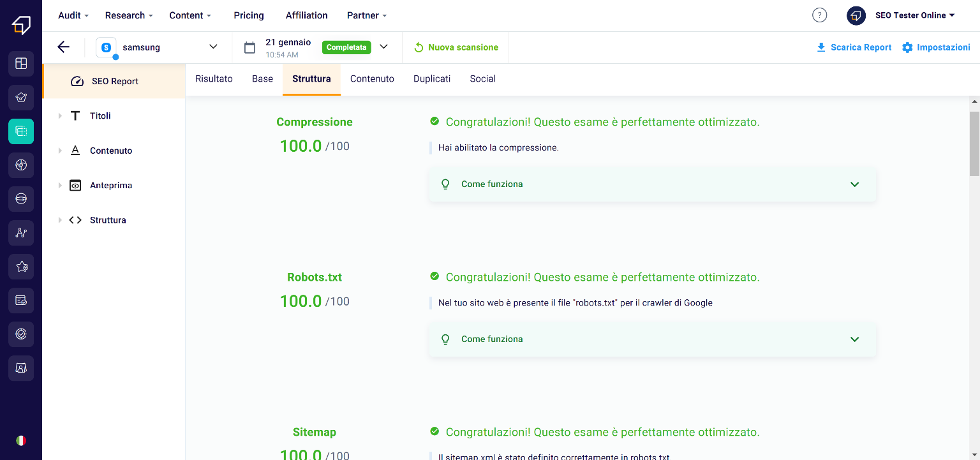Open the SEO Tester Online account menu

pyautogui.click(x=915, y=15)
